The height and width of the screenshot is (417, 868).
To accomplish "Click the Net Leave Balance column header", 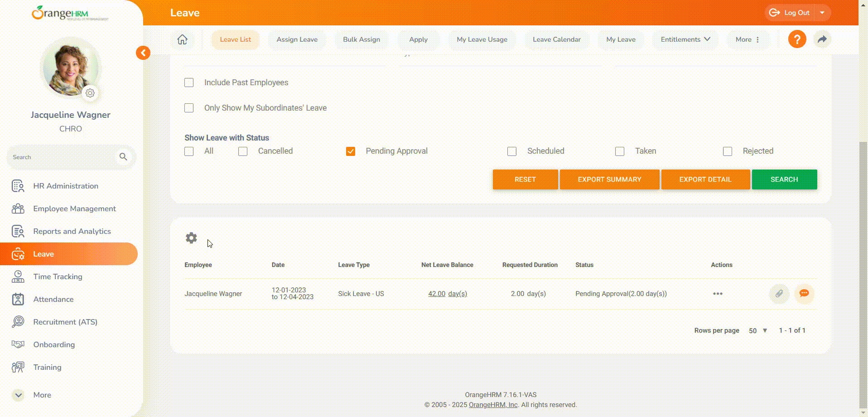I will [447, 265].
